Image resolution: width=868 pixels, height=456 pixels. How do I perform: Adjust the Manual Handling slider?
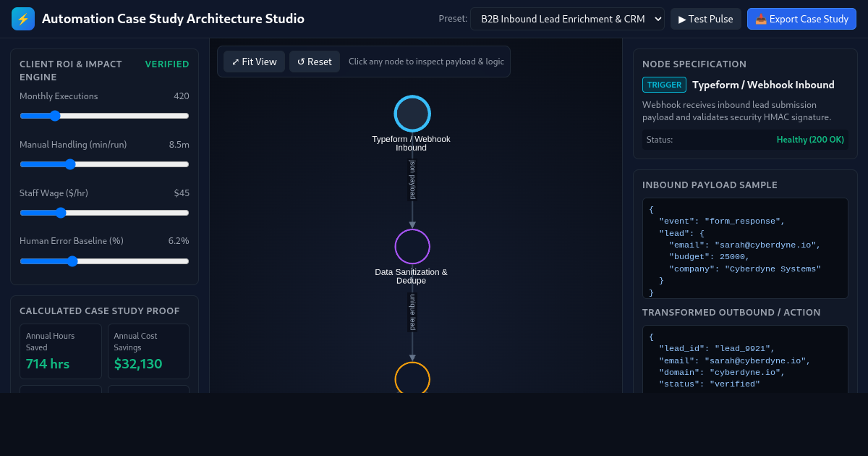(104, 164)
